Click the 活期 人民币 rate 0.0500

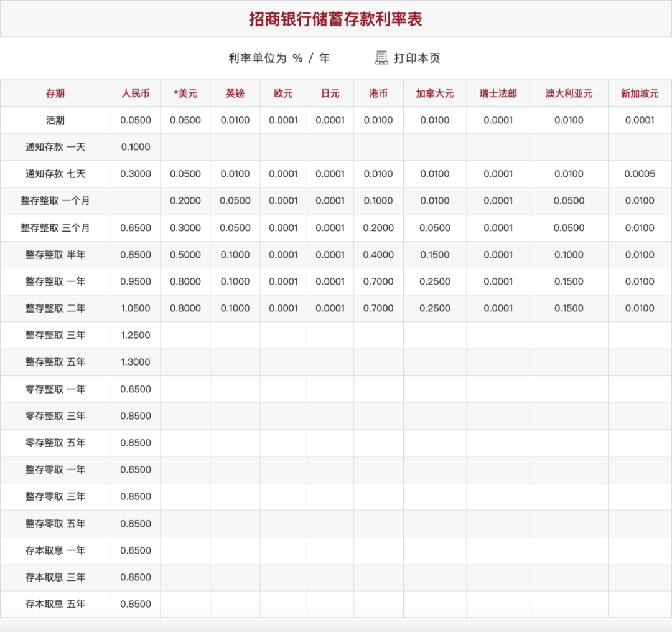point(136,120)
